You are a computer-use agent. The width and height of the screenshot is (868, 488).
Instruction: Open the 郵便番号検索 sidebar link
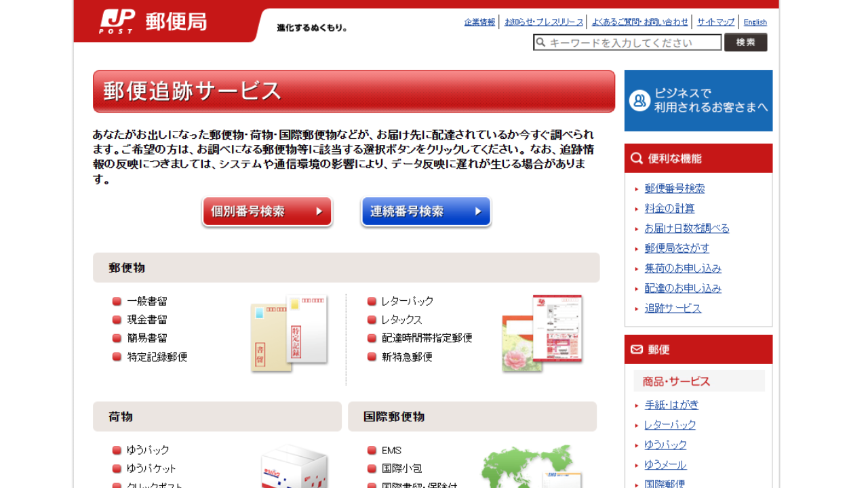[x=674, y=188]
